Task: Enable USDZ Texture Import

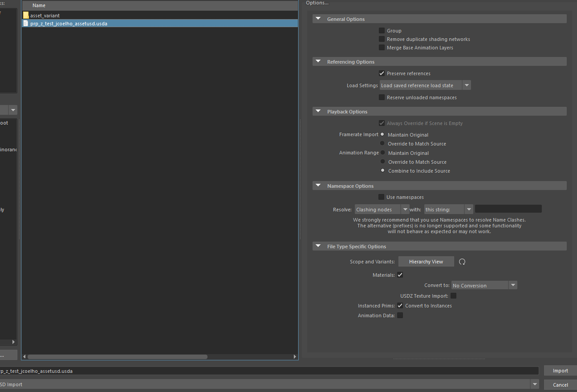Action: tap(453, 295)
